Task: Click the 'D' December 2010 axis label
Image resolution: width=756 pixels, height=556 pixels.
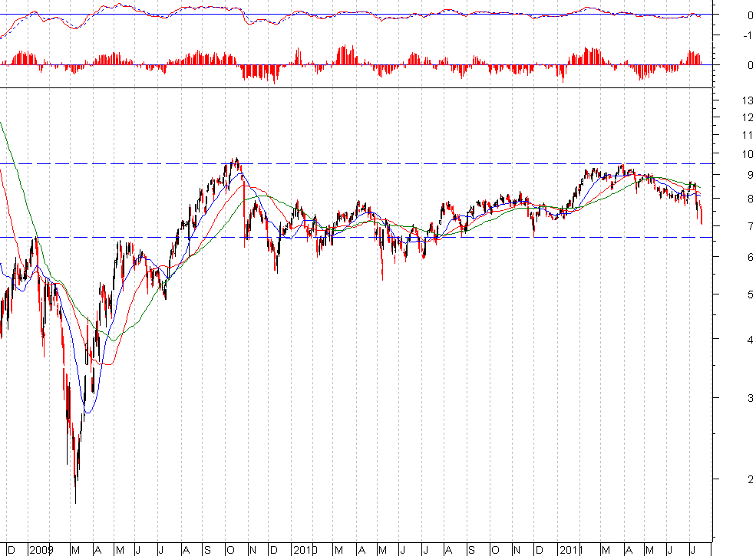Action: tap(539, 550)
